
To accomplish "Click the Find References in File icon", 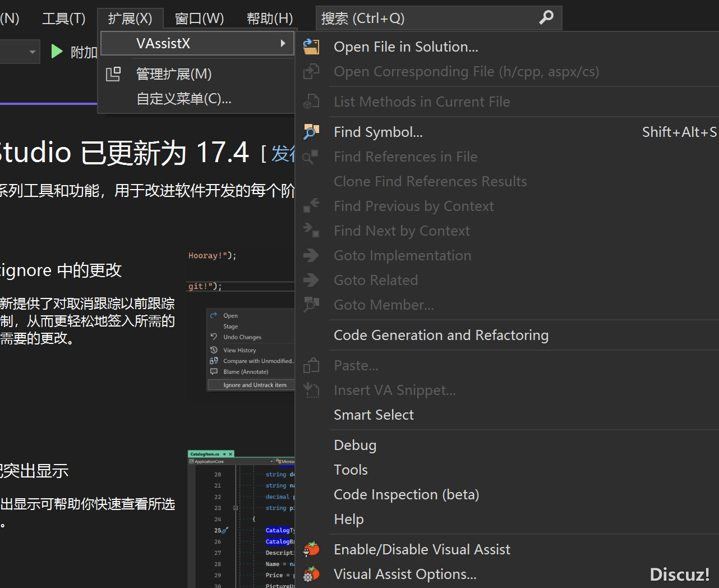I will [311, 157].
